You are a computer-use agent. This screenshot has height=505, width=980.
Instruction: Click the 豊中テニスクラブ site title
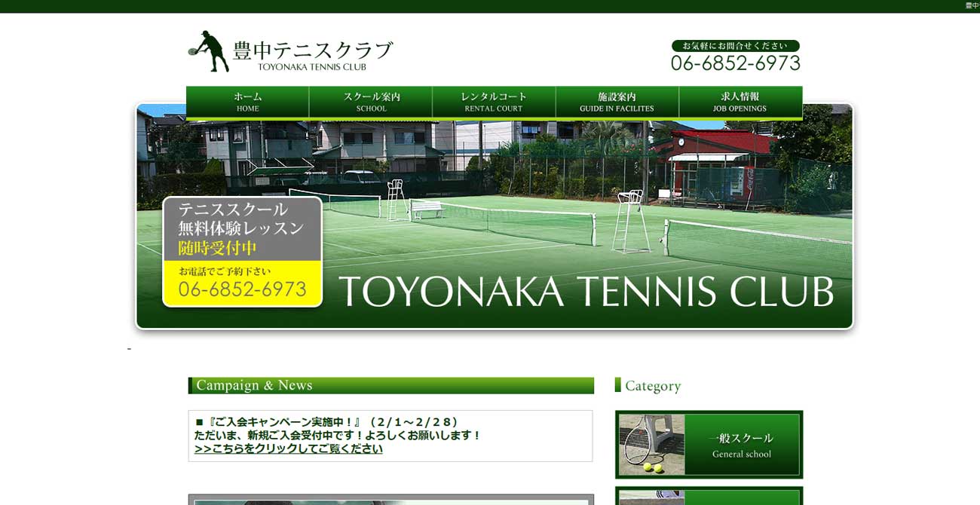pyautogui.click(x=313, y=51)
